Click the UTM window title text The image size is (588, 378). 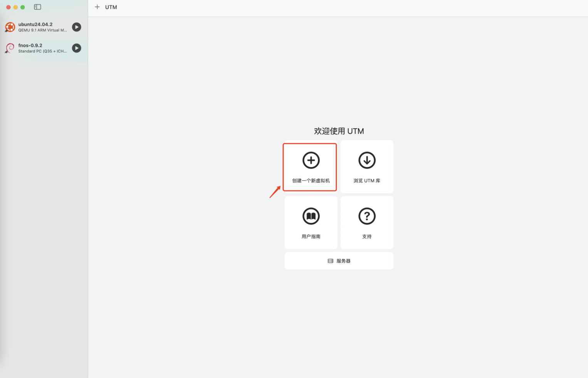111,7
